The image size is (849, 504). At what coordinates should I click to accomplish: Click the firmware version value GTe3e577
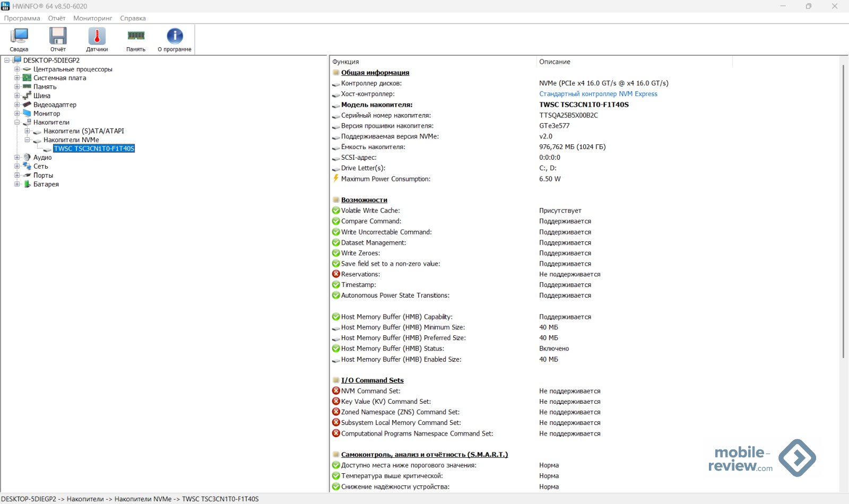click(554, 126)
